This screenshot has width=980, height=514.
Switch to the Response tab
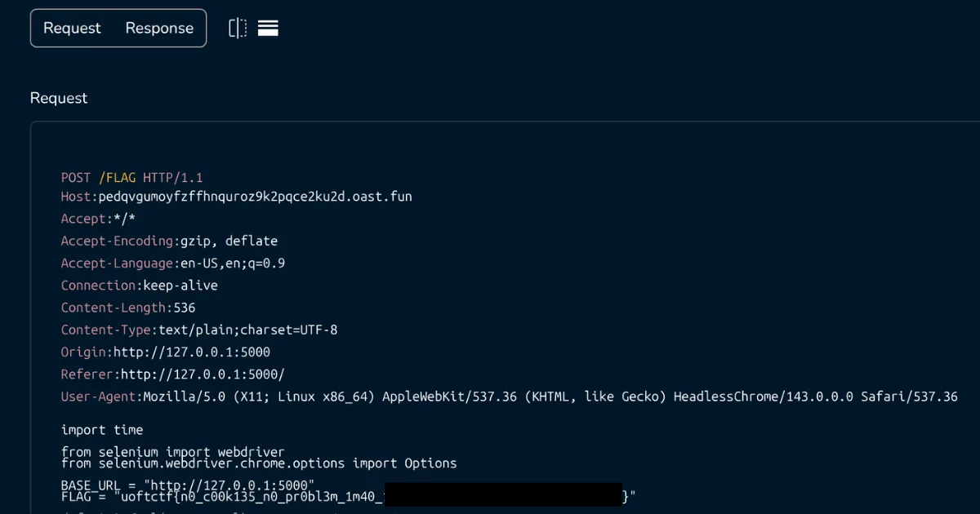(159, 29)
